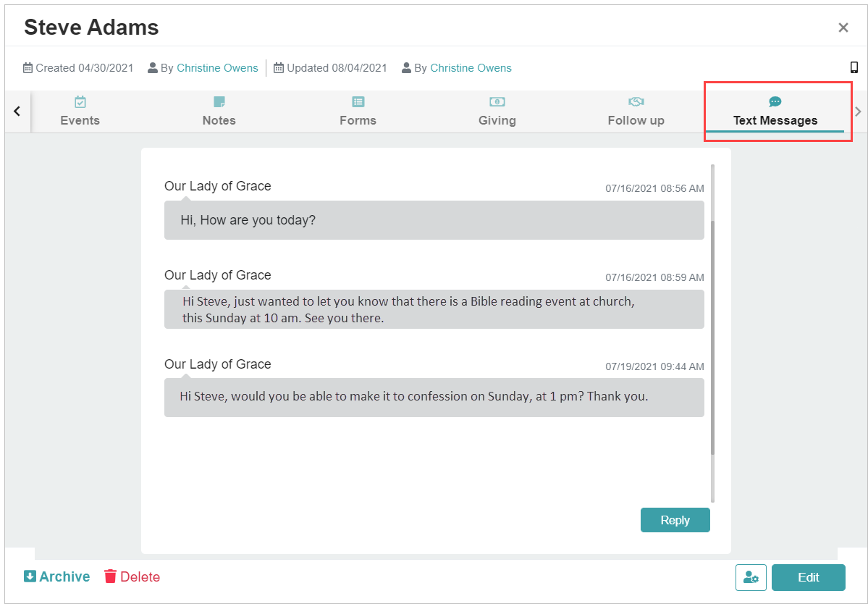Open the Forms tab

point(358,112)
